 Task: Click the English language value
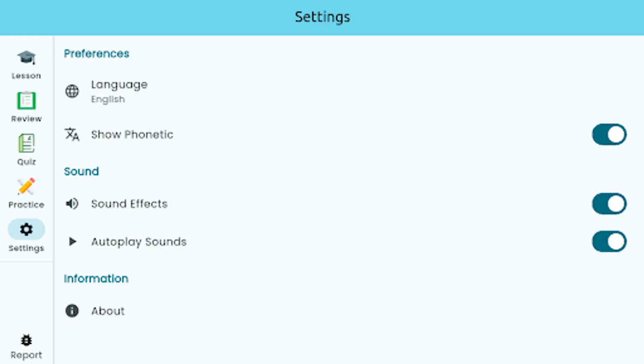click(x=107, y=99)
